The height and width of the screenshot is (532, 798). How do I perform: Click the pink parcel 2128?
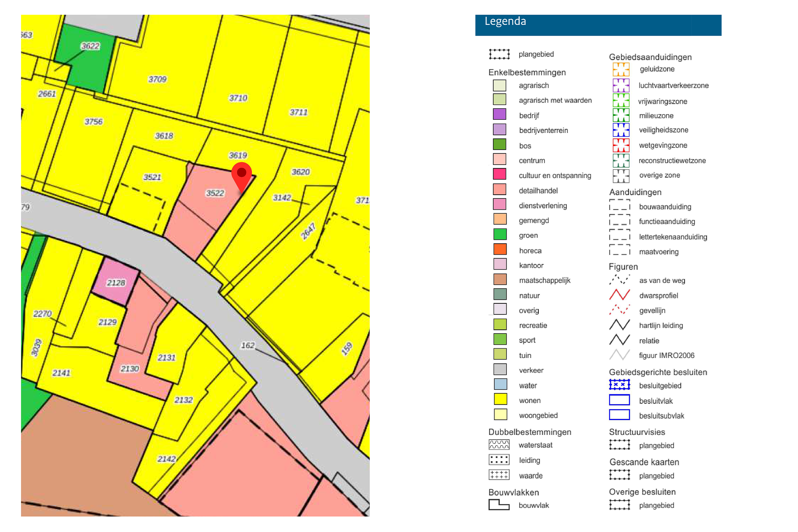coord(115,282)
